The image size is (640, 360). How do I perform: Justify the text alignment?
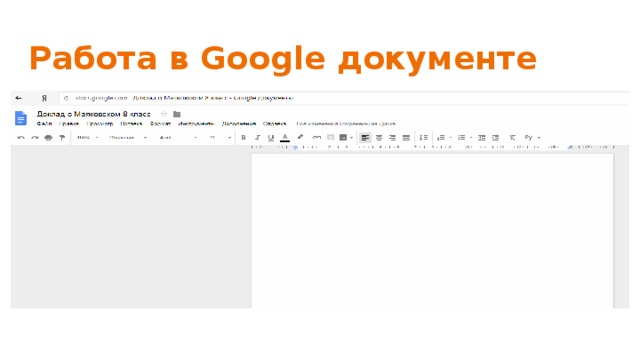(406, 138)
